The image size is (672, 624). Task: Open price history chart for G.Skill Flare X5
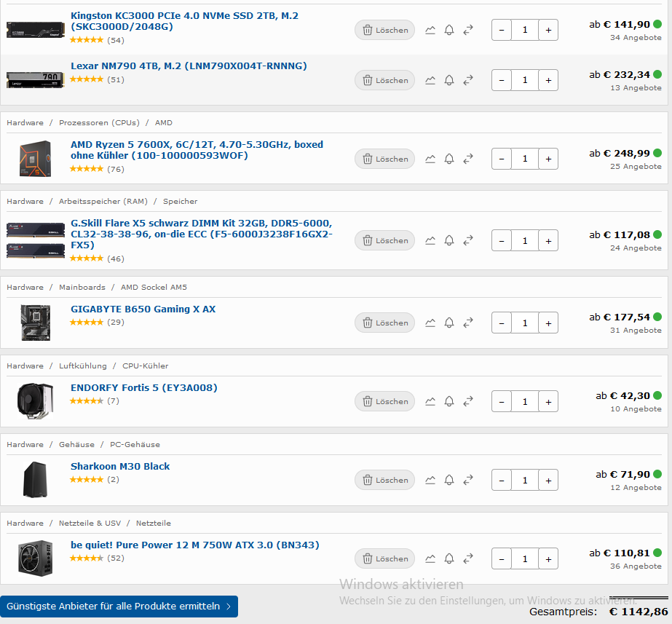click(430, 241)
